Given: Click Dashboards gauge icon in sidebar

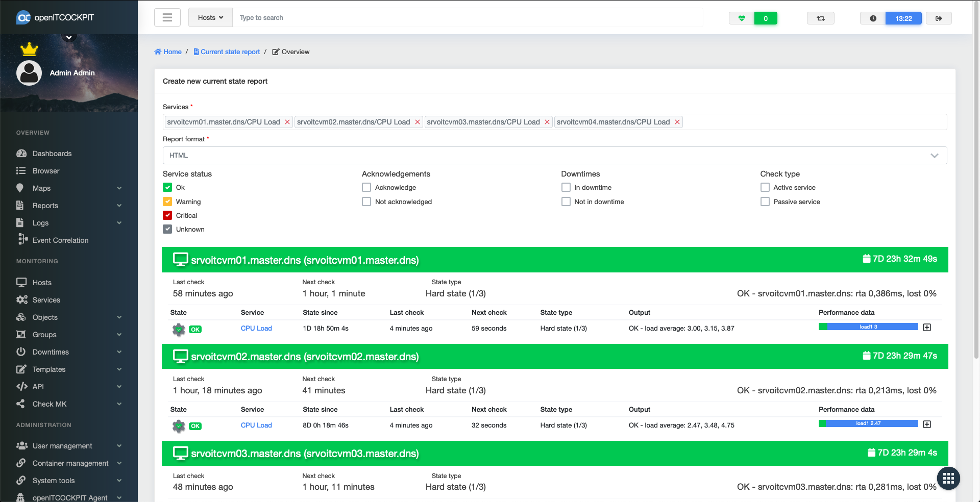Looking at the screenshot, I should pyautogui.click(x=21, y=154).
